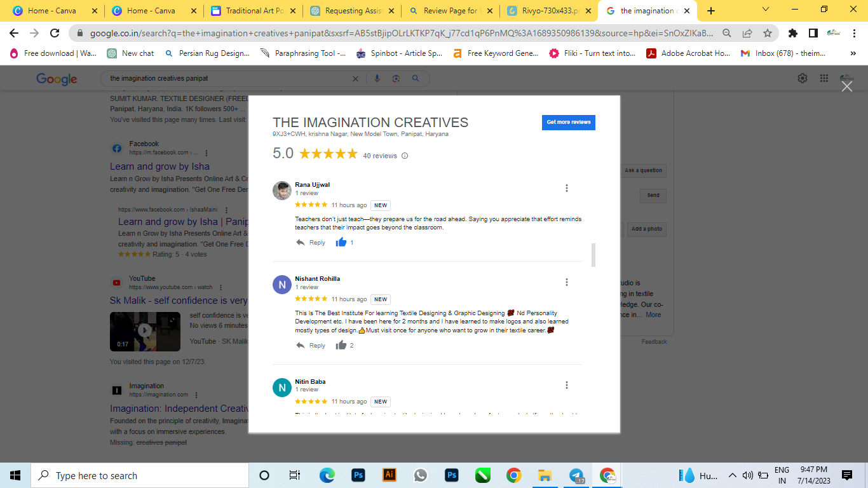Open Nitin Baba reviewer name

(310, 382)
